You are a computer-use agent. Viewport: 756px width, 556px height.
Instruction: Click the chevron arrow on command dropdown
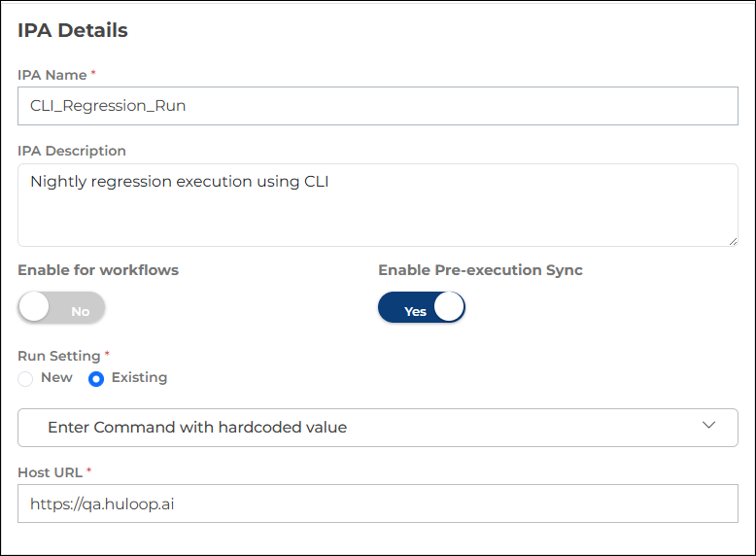[708, 426]
